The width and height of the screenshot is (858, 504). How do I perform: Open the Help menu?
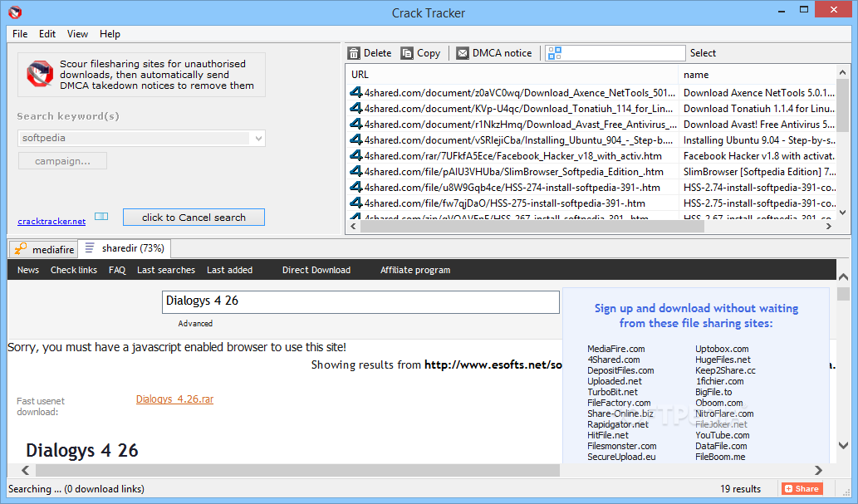[110, 34]
